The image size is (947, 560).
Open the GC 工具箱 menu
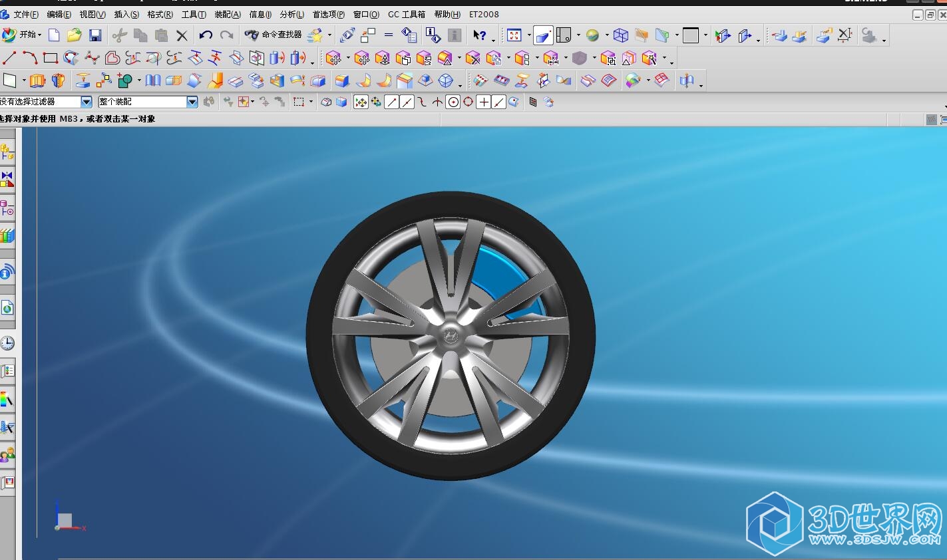click(x=407, y=14)
